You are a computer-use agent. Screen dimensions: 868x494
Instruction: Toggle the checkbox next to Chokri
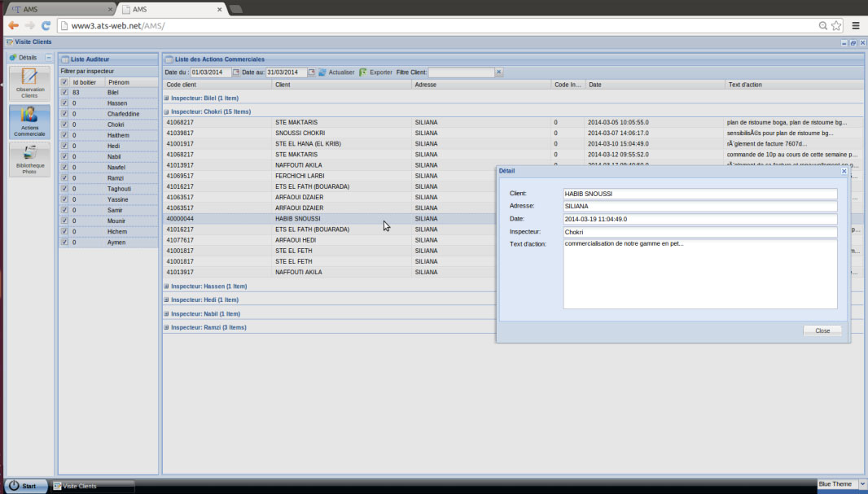64,125
